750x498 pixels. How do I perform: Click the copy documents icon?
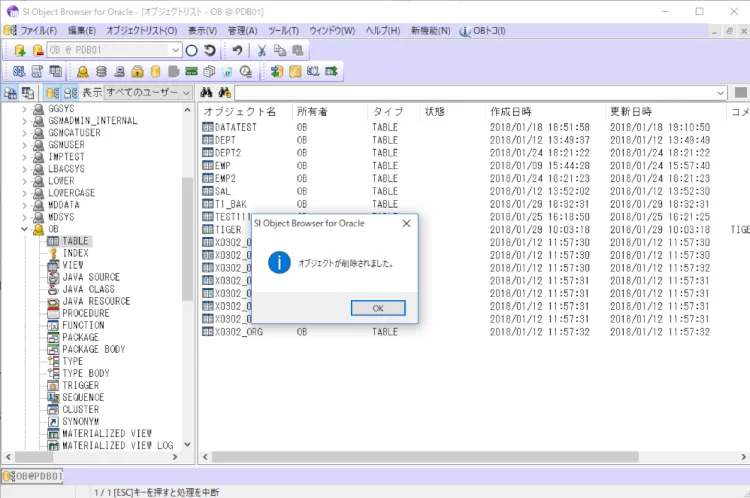point(280,50)
